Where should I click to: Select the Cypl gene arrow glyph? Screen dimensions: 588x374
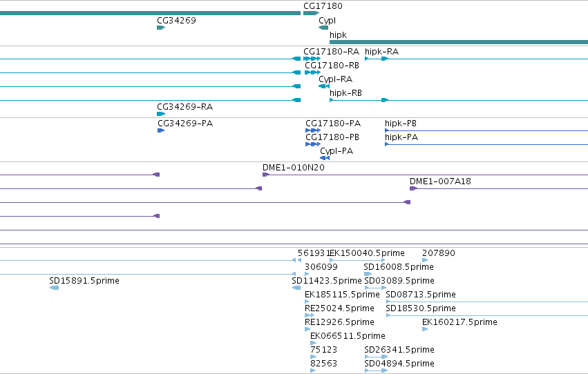323,28
